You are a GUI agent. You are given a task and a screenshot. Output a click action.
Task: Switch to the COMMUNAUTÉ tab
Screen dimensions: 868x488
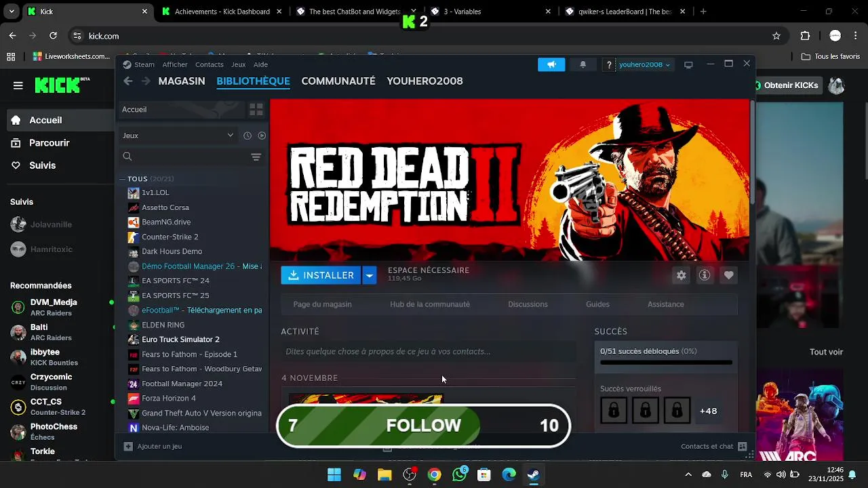(338, 81)
